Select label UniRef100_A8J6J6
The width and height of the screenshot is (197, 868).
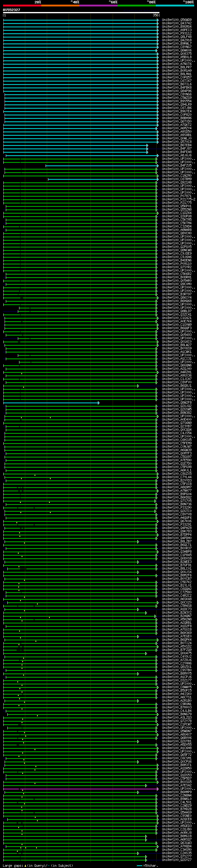coord(176,155)
